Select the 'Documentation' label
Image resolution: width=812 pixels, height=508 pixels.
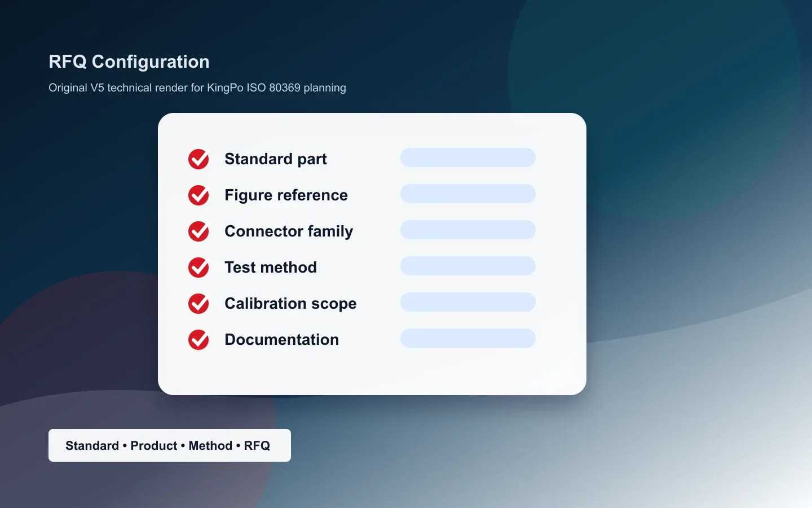(x=282, y=340)
